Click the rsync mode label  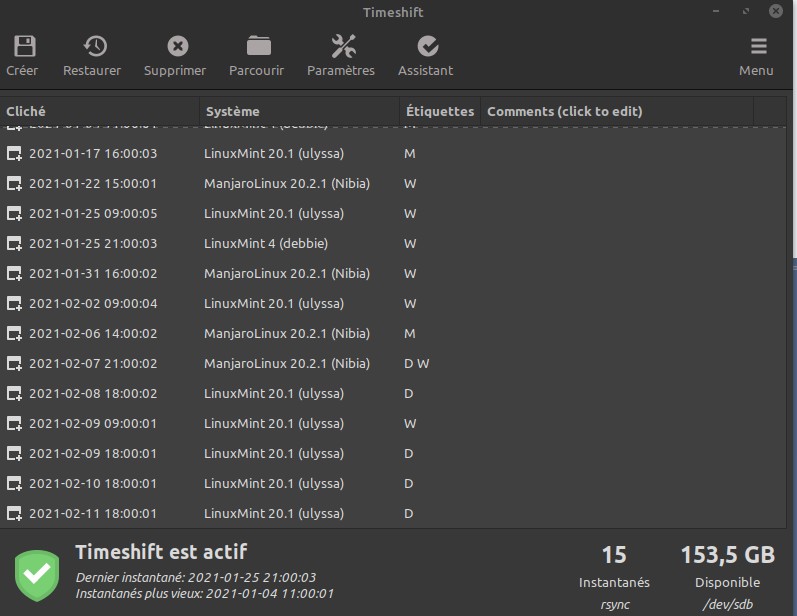(x=615, y=605)
